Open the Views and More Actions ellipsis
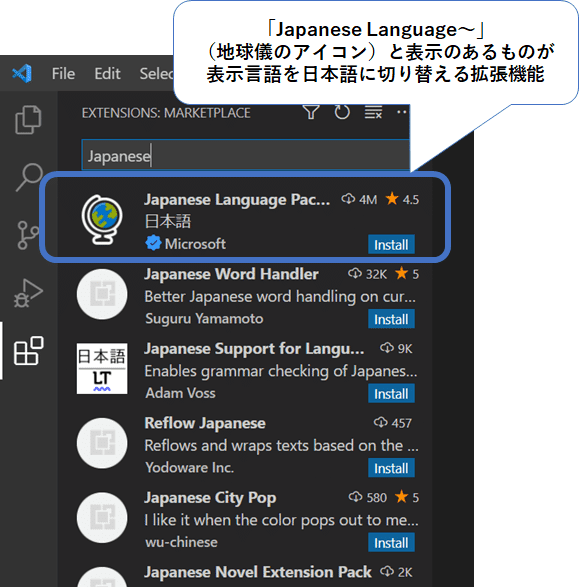579x587 pixels. [402, 112]
